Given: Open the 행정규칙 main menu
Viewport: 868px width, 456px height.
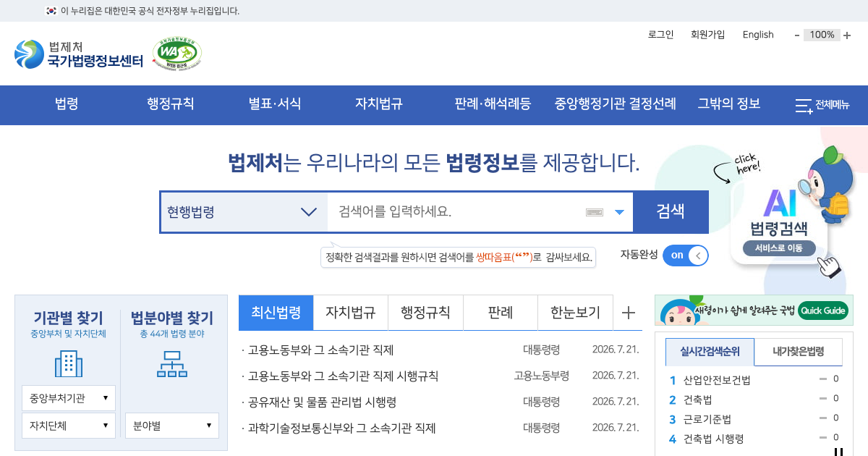Looking at the screenshot, I should (x=171, y=104).
